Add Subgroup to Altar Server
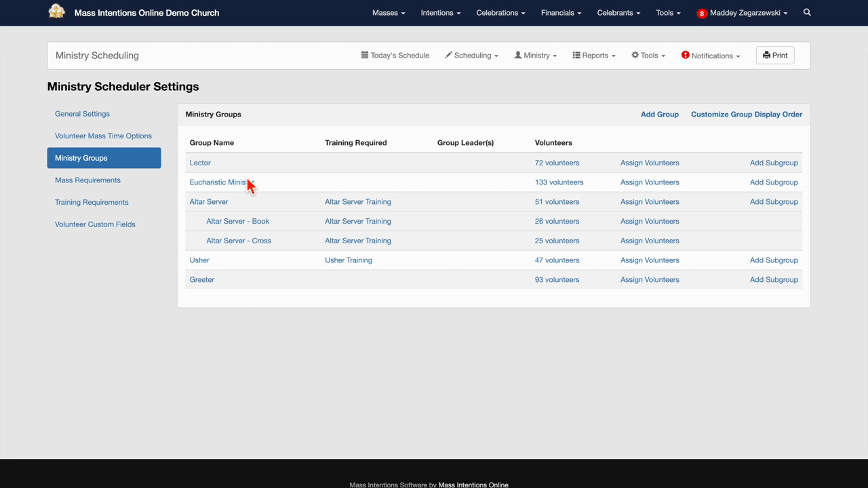Viewport: 868px width, 488px height. tap(774, 202)
